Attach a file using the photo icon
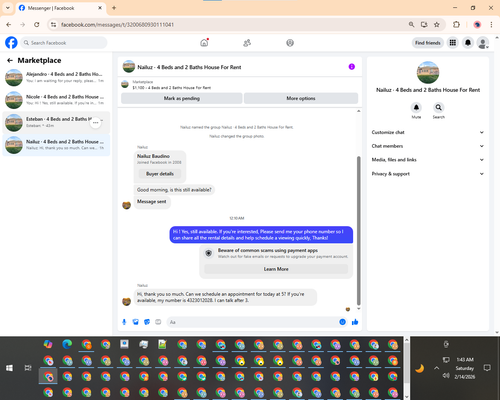 tap(135, 322)
